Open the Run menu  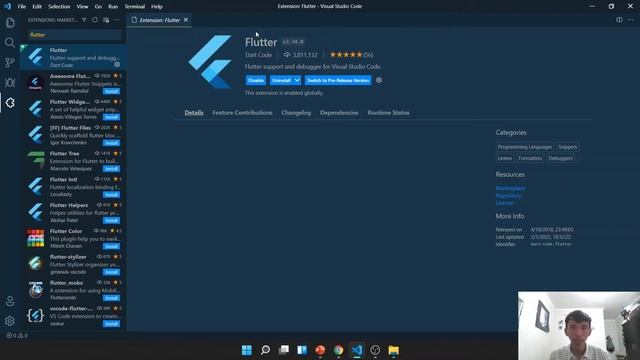point(113,7)
